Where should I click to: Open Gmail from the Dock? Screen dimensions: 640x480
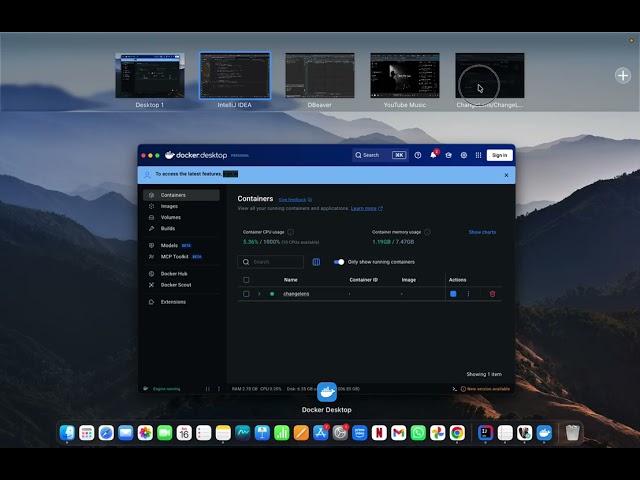click(398, 433)
